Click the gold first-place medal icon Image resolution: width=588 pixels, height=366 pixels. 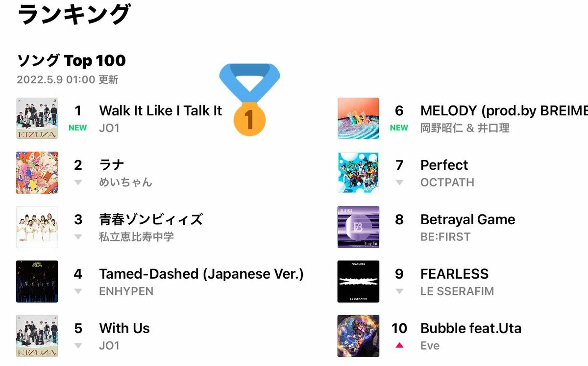249,100
